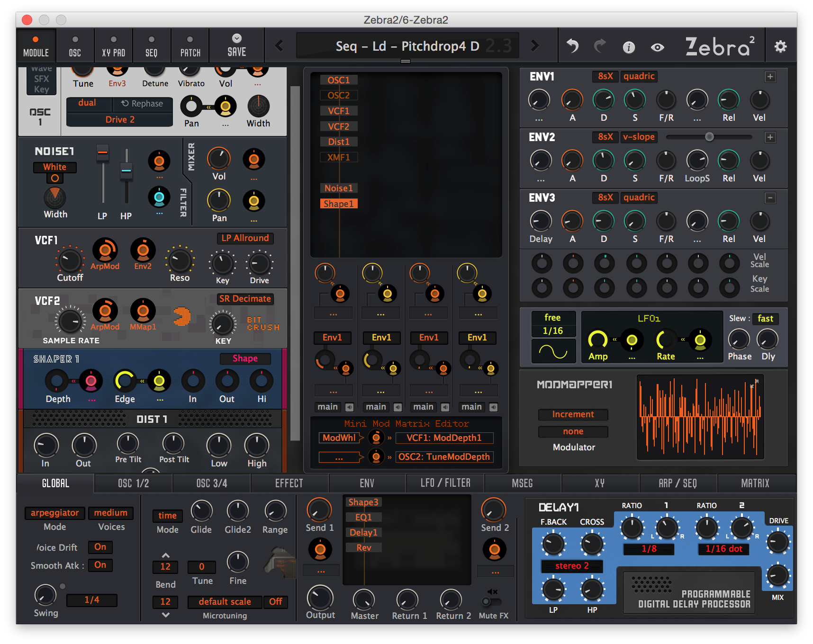
Task: Click the Rephase icon button
Action: point(142,104)
